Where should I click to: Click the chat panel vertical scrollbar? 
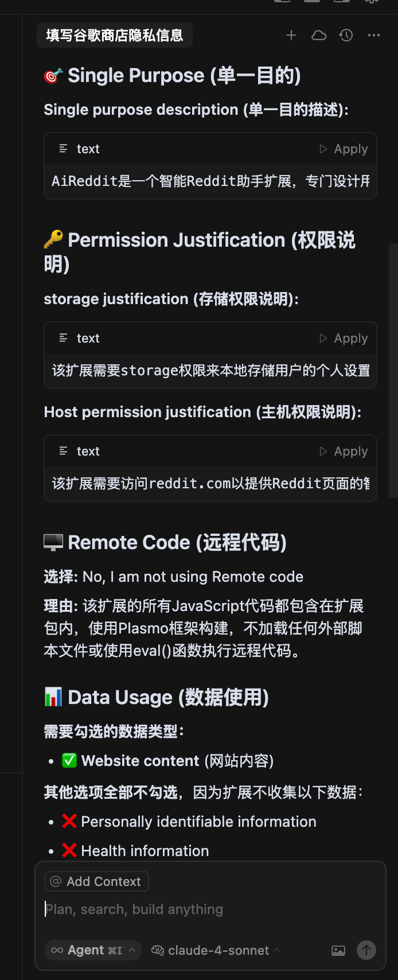[x=393, y=370]
